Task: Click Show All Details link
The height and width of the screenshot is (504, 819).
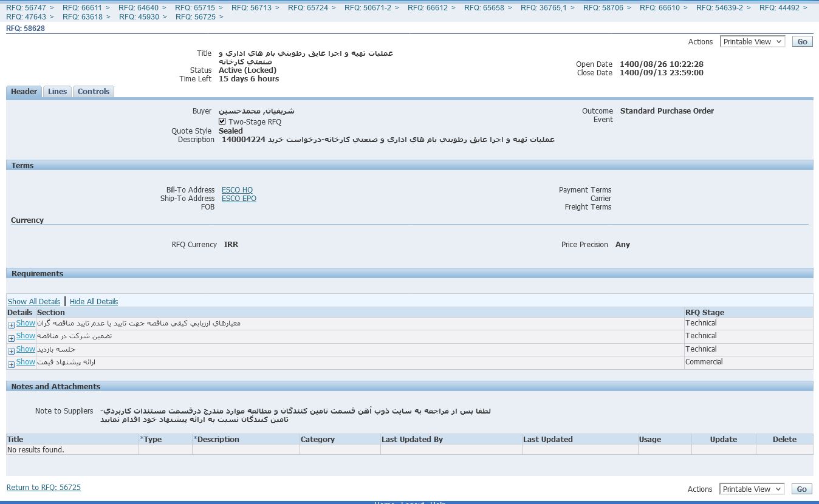Action: tap(34, 302)
